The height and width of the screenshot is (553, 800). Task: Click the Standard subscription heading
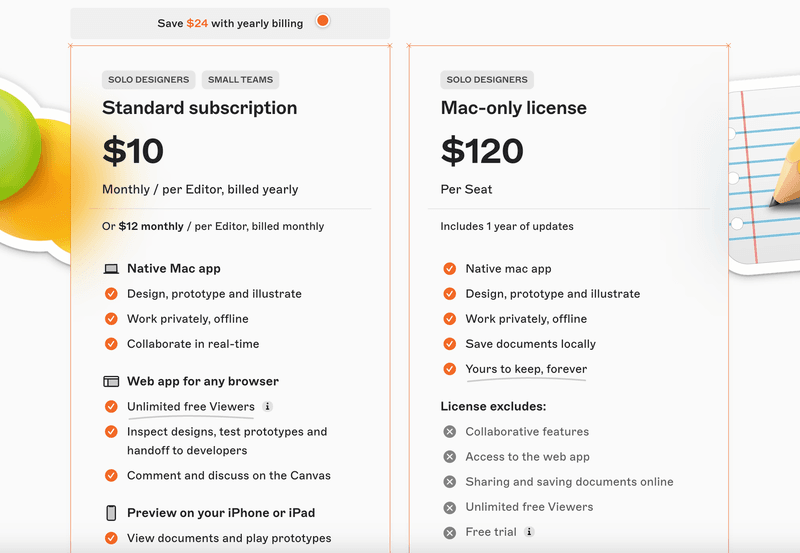pos(199,108)
